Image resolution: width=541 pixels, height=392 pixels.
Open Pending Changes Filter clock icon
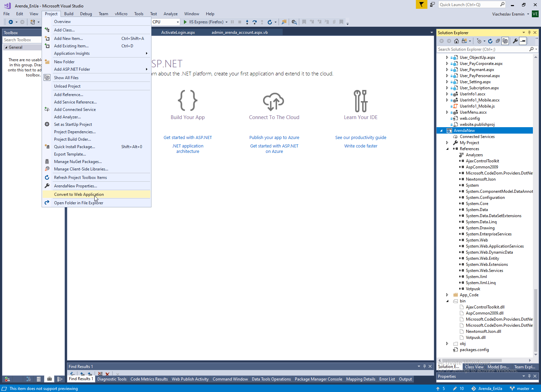point(479,41)
